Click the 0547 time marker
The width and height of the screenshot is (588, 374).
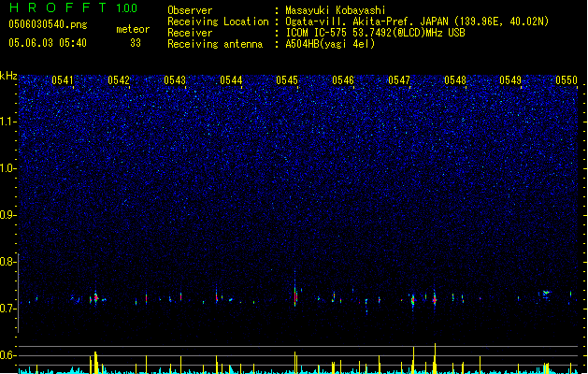click(399, 80)
